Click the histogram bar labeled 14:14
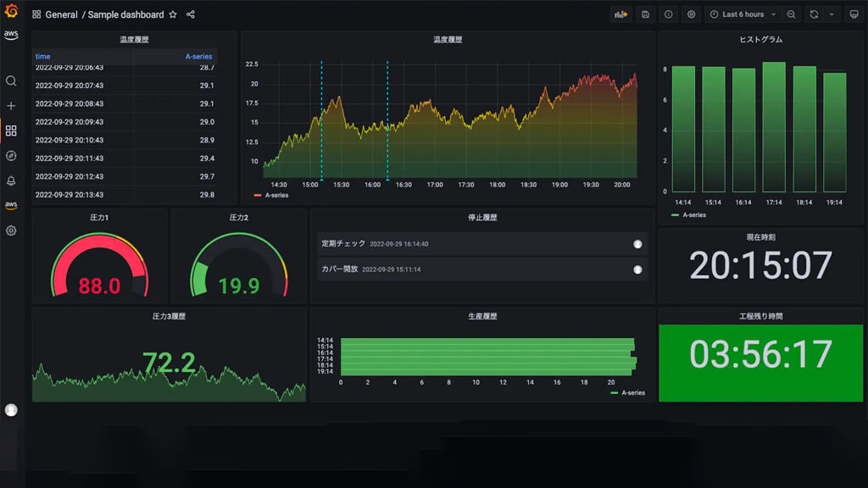Image resolution: width=868 pixels, height=488 pixels. point(683,129)
